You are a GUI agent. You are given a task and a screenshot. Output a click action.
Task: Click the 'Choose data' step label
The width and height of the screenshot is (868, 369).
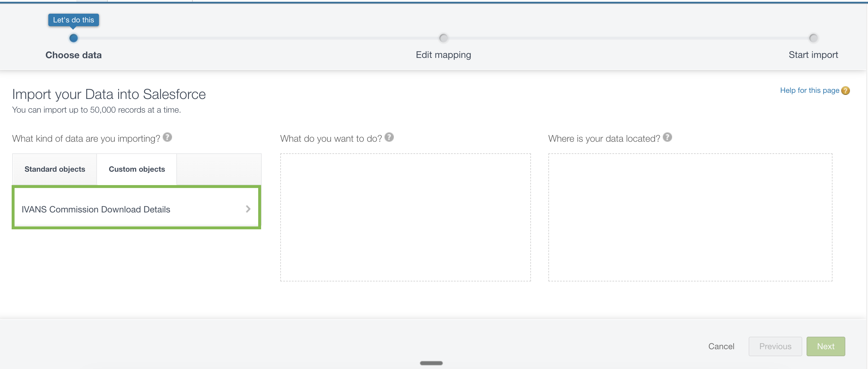tap(73, 55)
